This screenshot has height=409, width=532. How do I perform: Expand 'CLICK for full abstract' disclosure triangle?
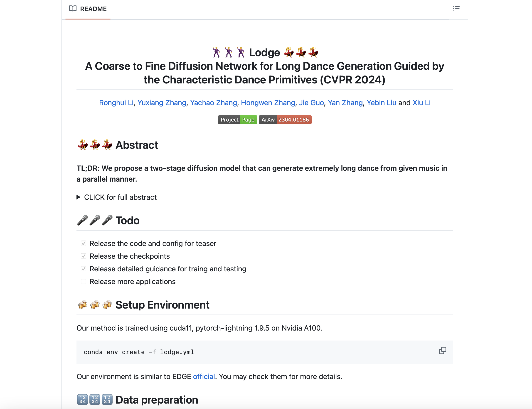[x=79, y=197]
